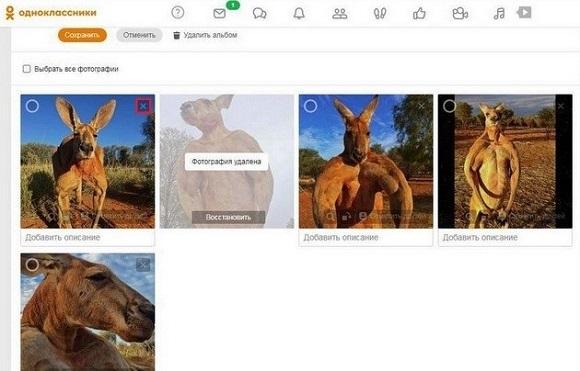Open friends icon in top bar
This screenshot has height=371, width=580.
pos(340,14)
